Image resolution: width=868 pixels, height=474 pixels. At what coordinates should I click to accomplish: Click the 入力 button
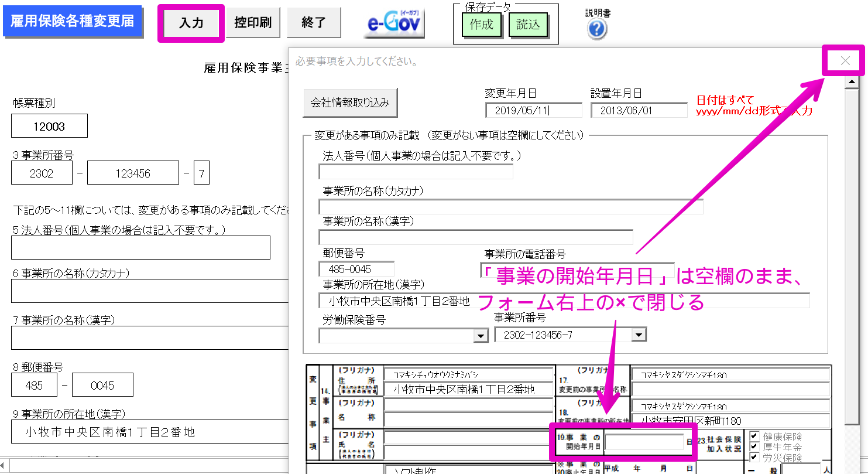[191, 23]
